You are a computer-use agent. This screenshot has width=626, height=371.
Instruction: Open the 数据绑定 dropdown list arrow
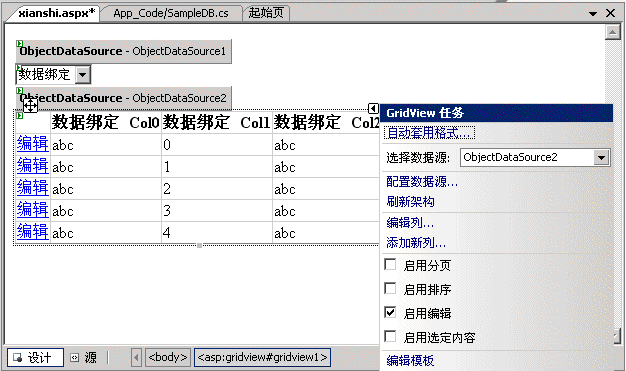point(83,74)
